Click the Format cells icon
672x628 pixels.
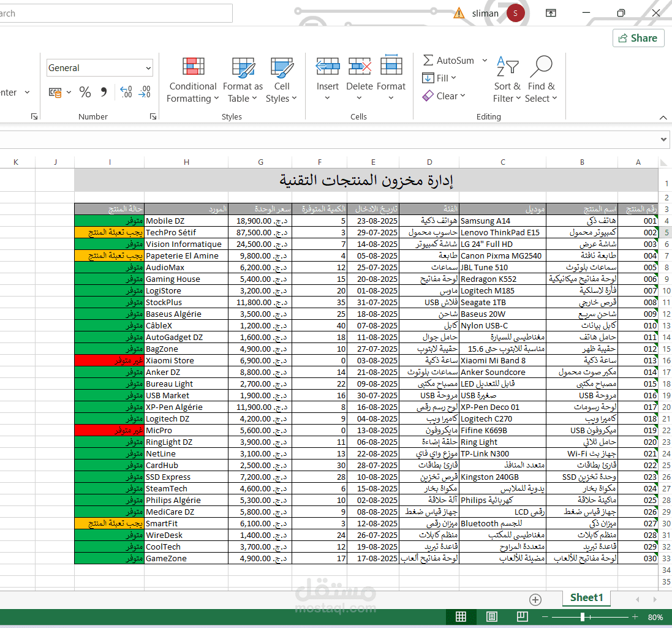point(391,66)
